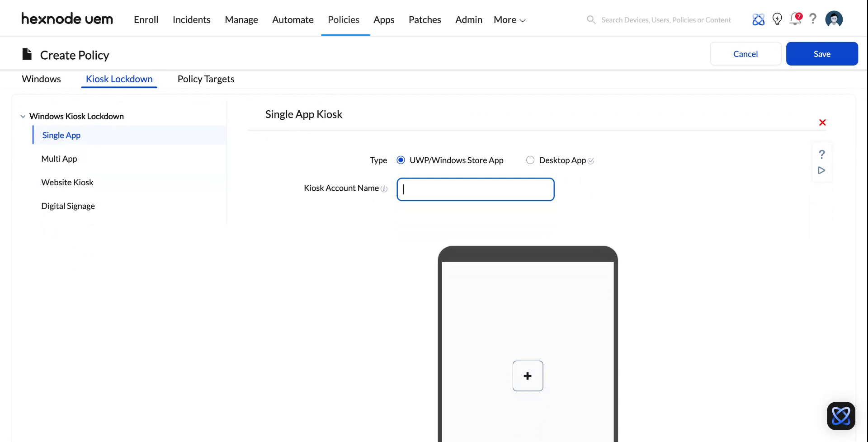Image resolution: width=868 pixels, height=442 pixels.
Task: Click the Create Policy document icon
Action: [27, 54]
